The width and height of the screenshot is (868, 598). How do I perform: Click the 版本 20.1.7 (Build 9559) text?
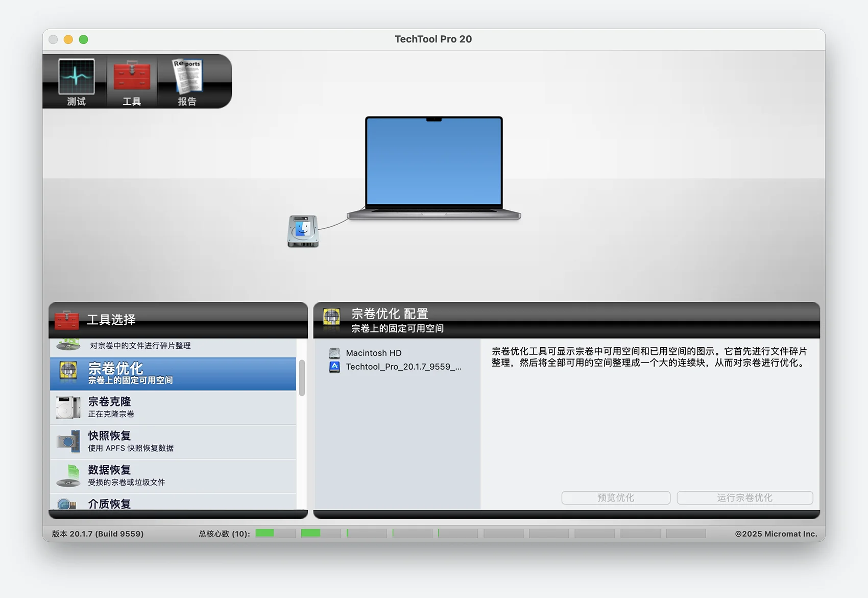pos(98,534)
